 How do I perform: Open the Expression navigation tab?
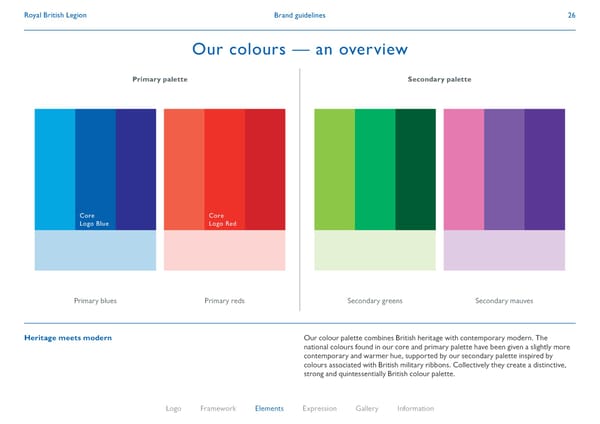(x=319, y=408)
